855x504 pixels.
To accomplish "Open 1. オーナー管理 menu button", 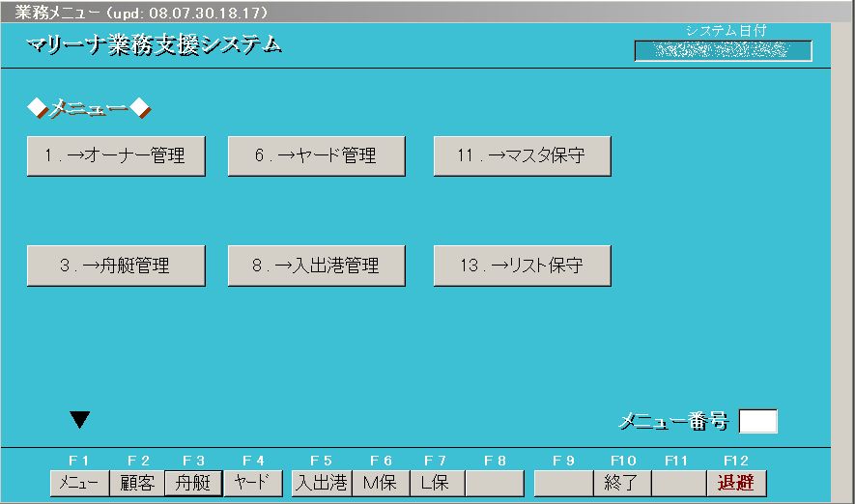I will (116, 156).
